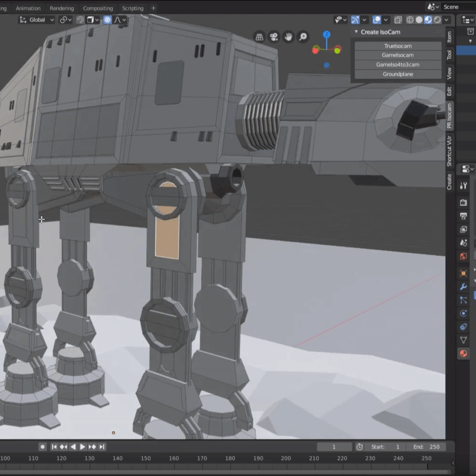Click the TrueIsocam button
Screen dimensions: 476x476
pos(398,46)
